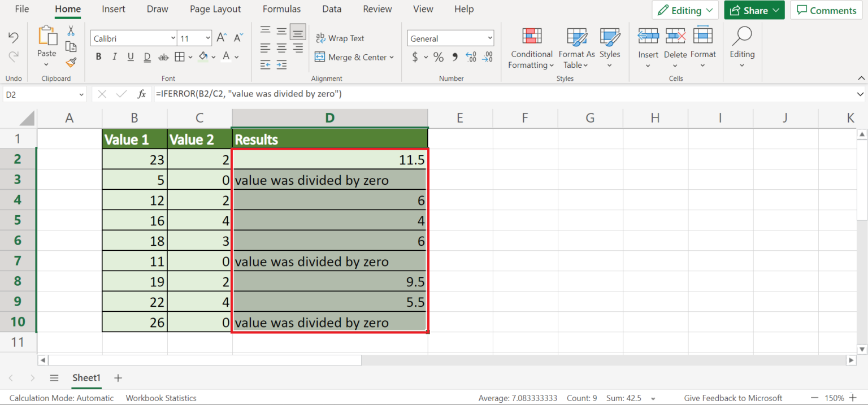Toggle bold formatting
The height and width of the screenshot is (405, 868).
(x=98, y=56)
